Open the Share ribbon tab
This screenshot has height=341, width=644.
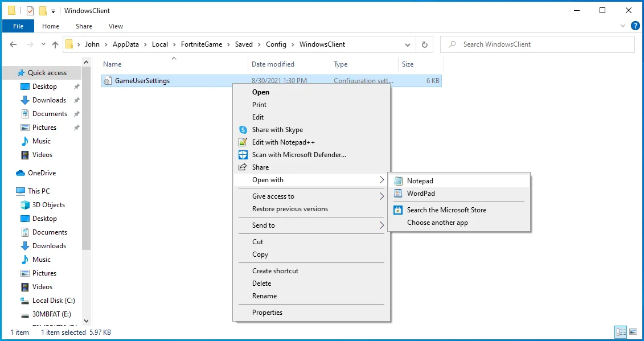coord(84,26)
